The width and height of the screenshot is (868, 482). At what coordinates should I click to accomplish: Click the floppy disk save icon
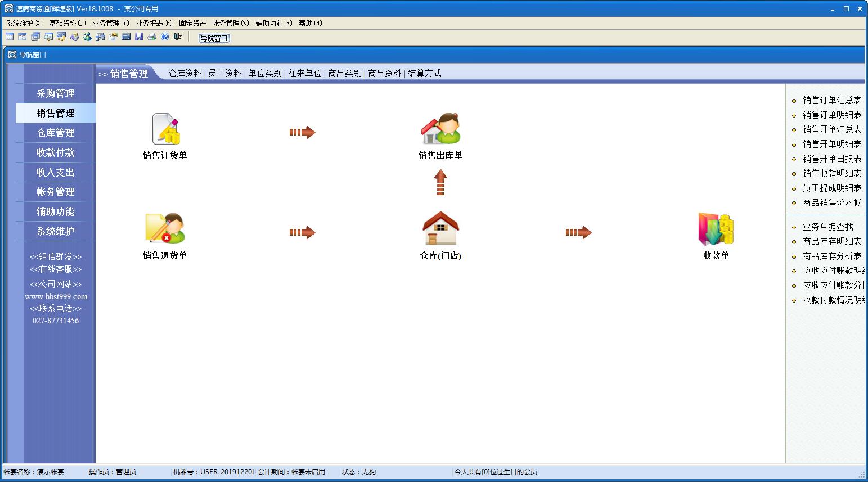tap(139, 37)
